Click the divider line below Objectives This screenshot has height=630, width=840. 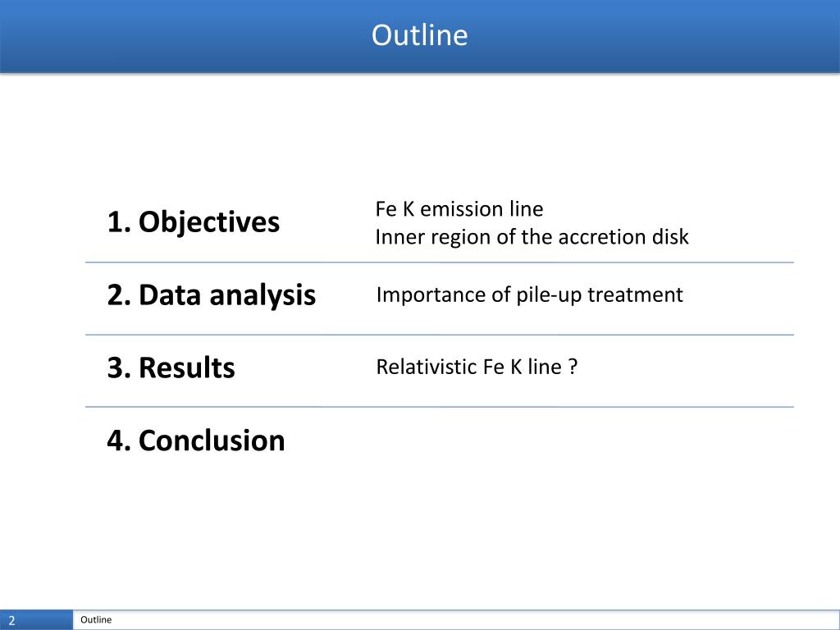440,262
